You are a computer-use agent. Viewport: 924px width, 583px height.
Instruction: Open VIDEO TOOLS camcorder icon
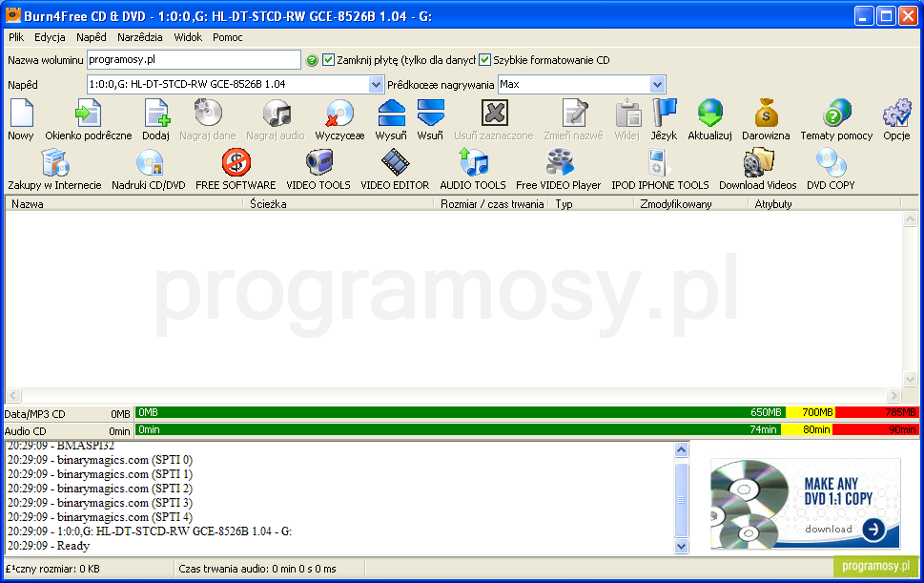[318, 170]
